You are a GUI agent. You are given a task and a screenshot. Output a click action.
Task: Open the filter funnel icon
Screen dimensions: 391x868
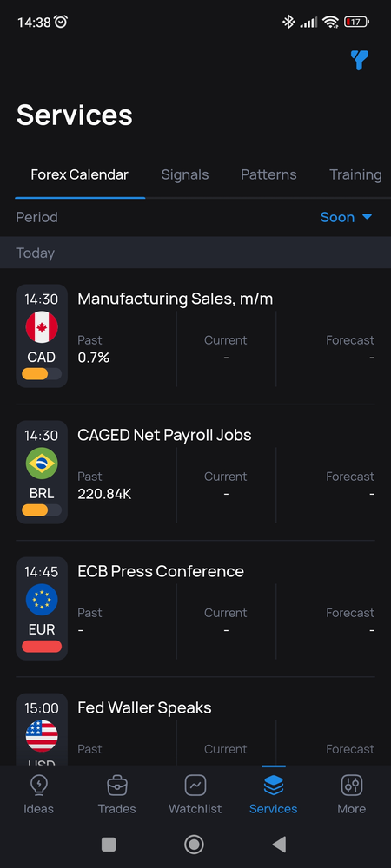coord(360,60)
